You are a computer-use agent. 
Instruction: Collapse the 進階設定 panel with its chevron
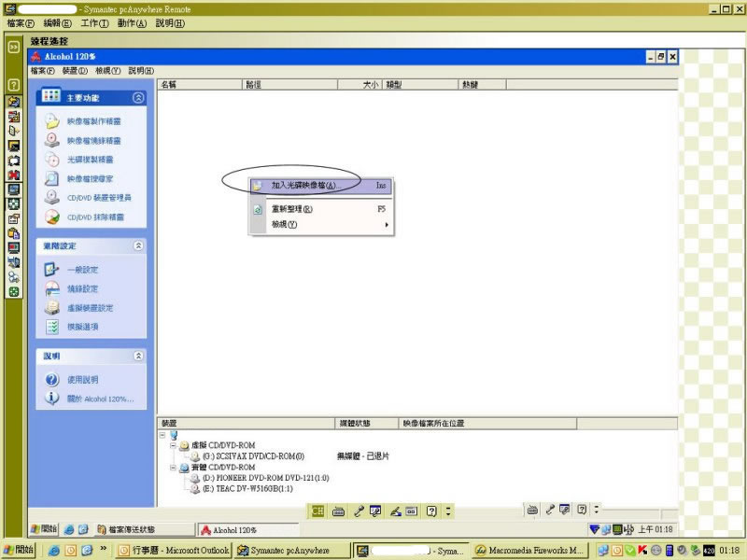pos(138,245)
